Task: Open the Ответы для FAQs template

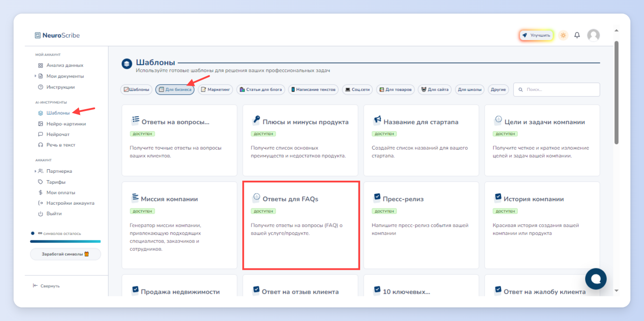Action: pos(300,225)
